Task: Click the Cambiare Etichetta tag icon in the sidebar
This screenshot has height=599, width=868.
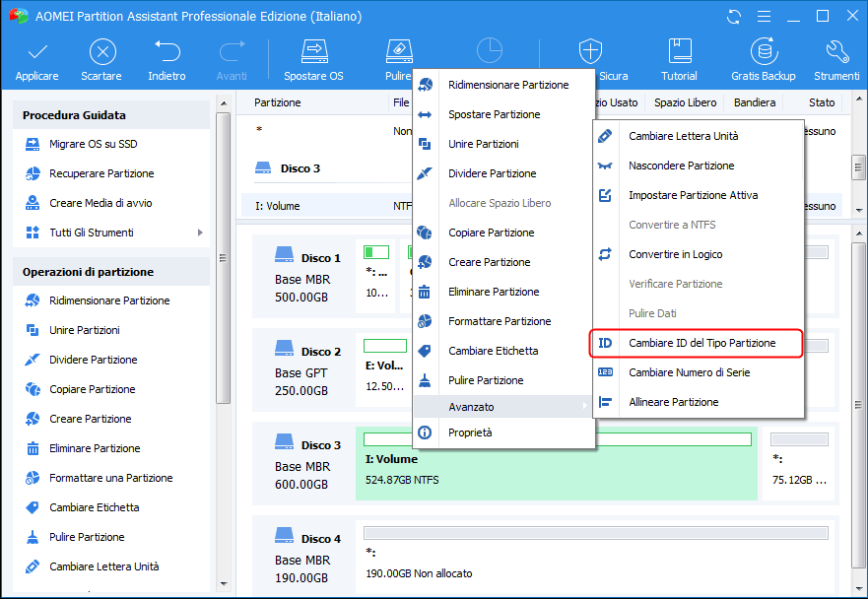Action: pos(33,507)
